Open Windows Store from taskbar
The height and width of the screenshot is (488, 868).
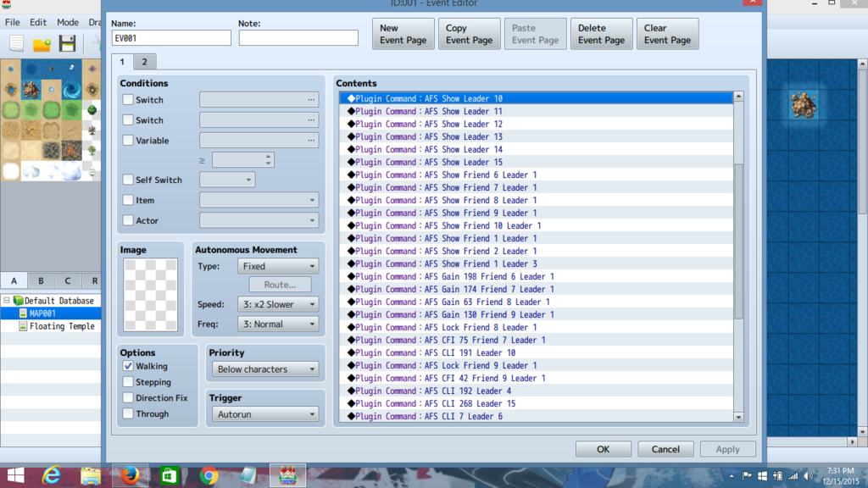169,475
